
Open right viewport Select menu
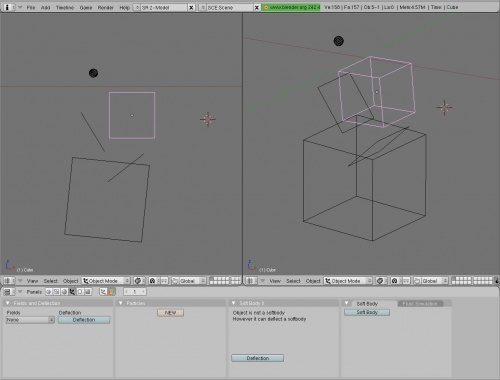click(293, 281)
